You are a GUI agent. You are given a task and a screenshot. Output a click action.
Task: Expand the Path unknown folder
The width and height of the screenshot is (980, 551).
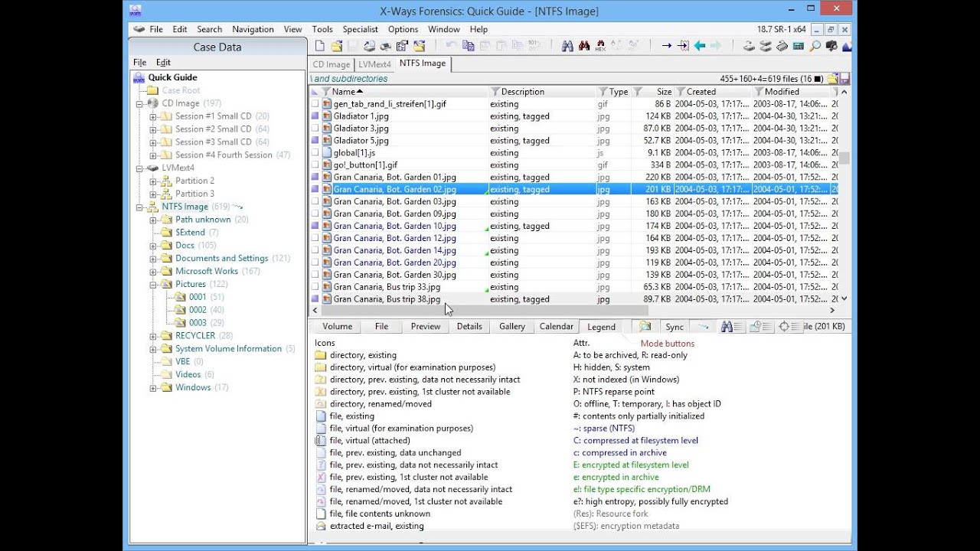point(153,220)
